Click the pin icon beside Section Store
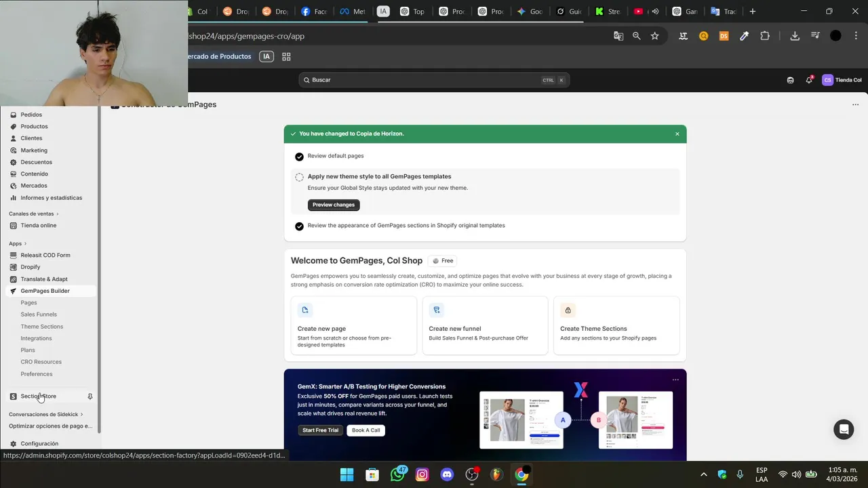This screenshot has height=488, width=868. point(90,396)
